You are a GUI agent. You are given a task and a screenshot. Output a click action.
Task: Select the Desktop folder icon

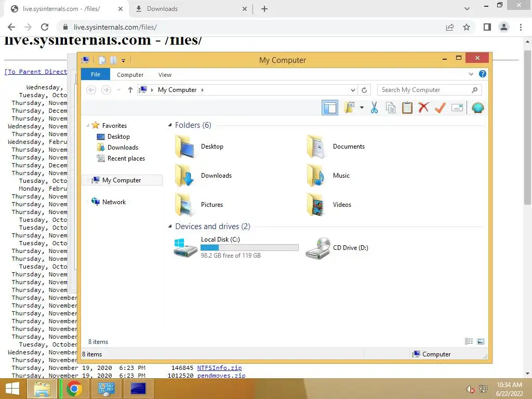[185, 147]
